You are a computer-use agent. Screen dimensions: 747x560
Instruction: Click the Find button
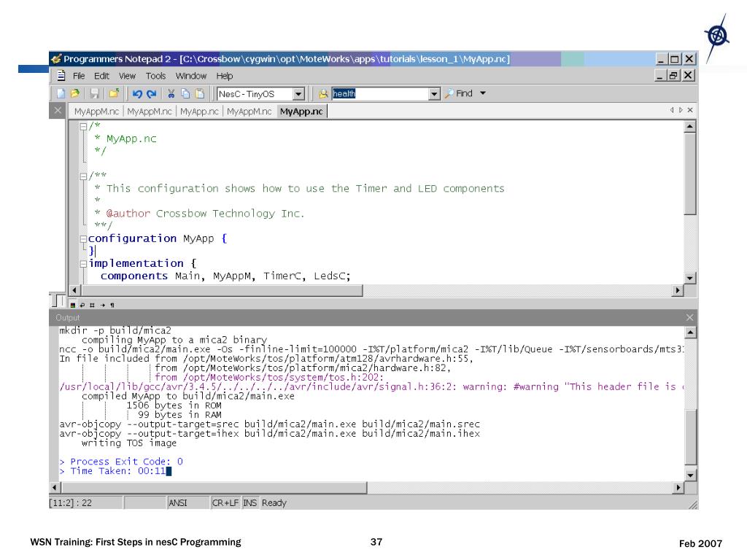pyautogui.click(x=460, y=93)
